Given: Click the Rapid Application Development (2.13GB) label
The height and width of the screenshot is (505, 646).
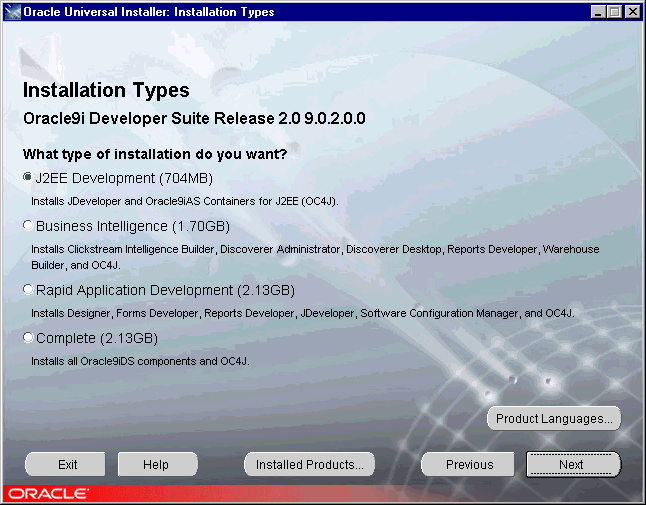Looking at the screenshot, I should (x=165, y=290).
